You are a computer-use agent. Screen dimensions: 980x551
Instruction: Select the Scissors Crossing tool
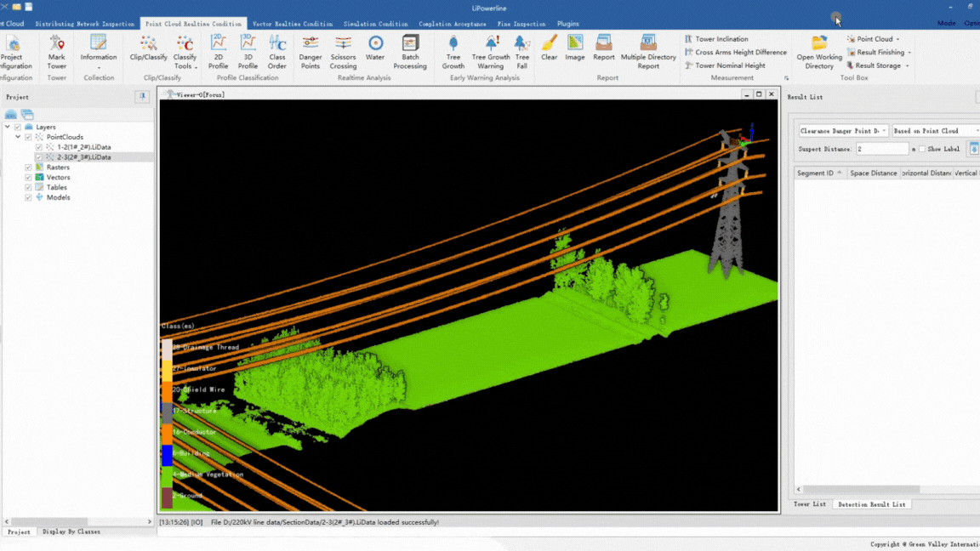pos(343,50)
